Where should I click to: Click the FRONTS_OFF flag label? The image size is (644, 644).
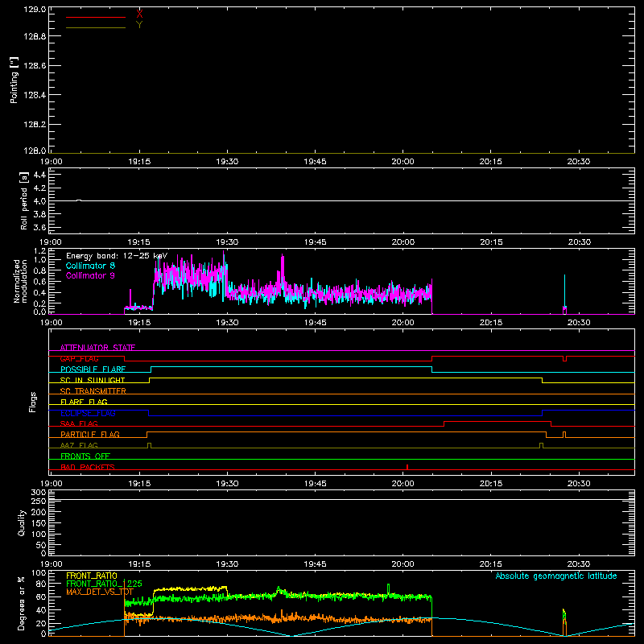coord(85,456)
